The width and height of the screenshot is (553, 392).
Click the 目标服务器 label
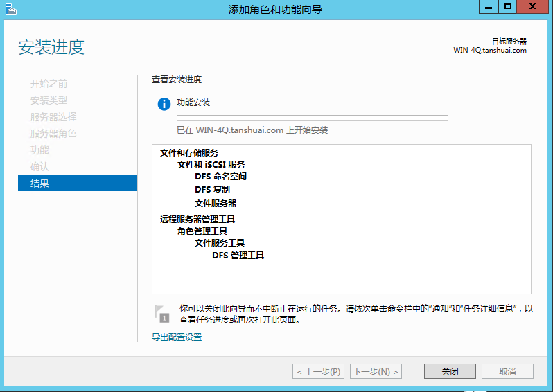509,42
